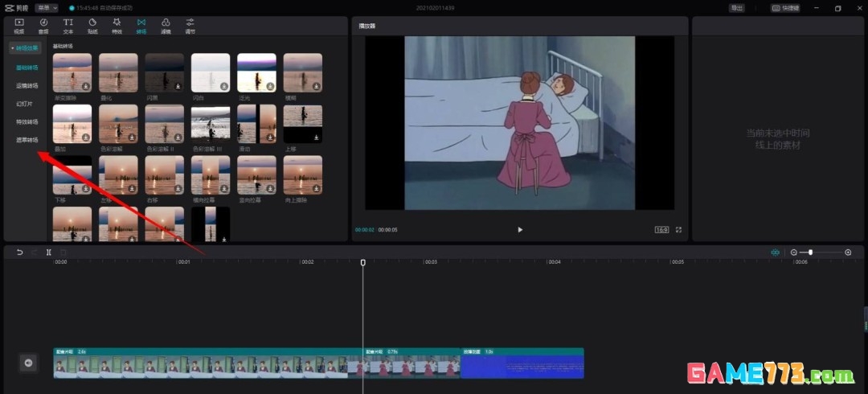
Task: Open the 贴纸 (Stickers) panel
Action: [92, 26]
